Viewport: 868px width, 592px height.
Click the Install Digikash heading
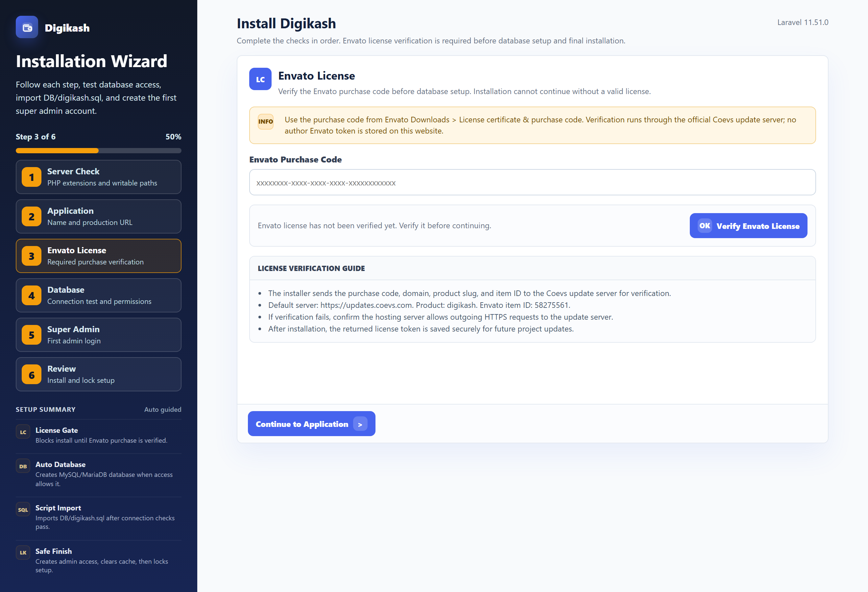[286, 24]
